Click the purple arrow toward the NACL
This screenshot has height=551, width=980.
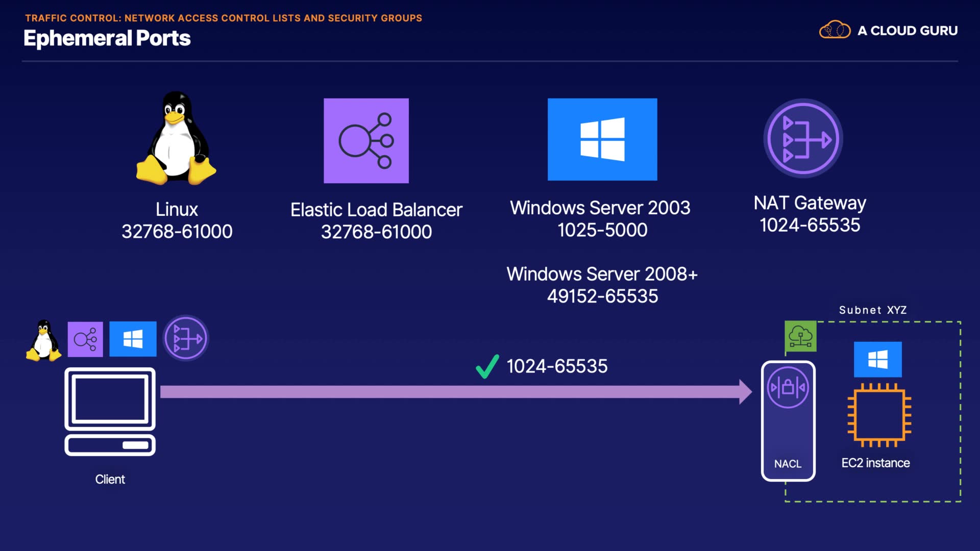tap(454, 392)
